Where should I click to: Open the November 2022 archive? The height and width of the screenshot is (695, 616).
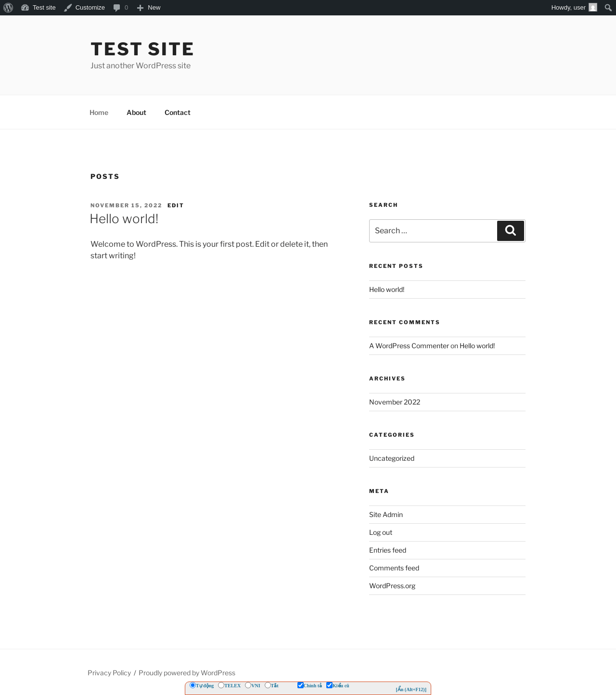(395, 402)
